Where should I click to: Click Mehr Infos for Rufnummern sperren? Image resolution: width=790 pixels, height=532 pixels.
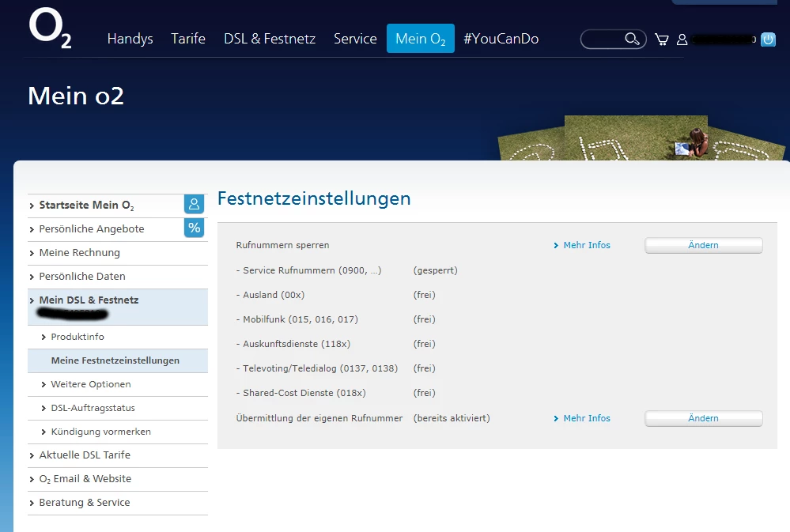pyautogui.click(x=587, y=245)
